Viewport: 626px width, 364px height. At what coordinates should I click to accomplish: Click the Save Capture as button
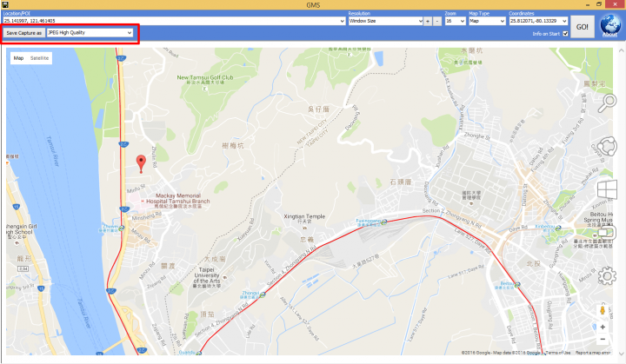(x=24, y=33)
